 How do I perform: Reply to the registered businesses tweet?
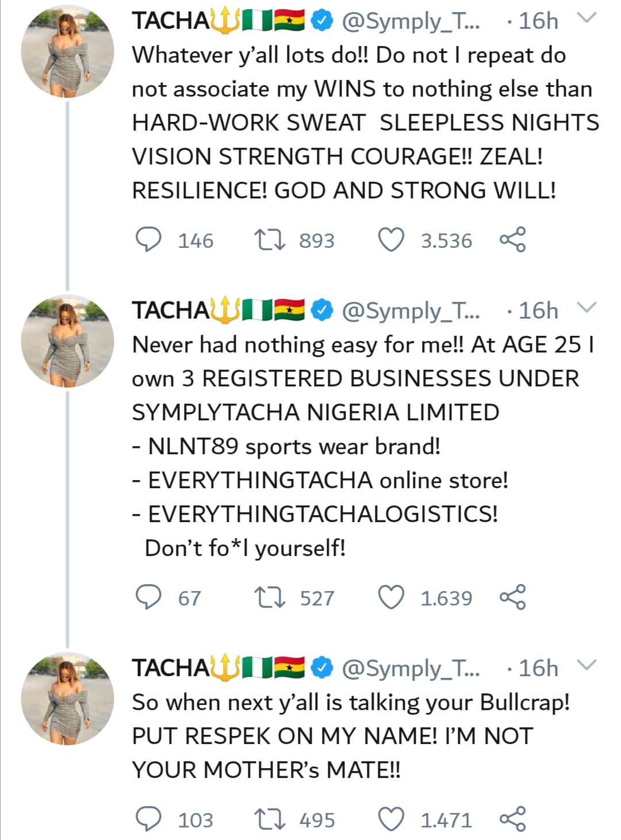148,597
